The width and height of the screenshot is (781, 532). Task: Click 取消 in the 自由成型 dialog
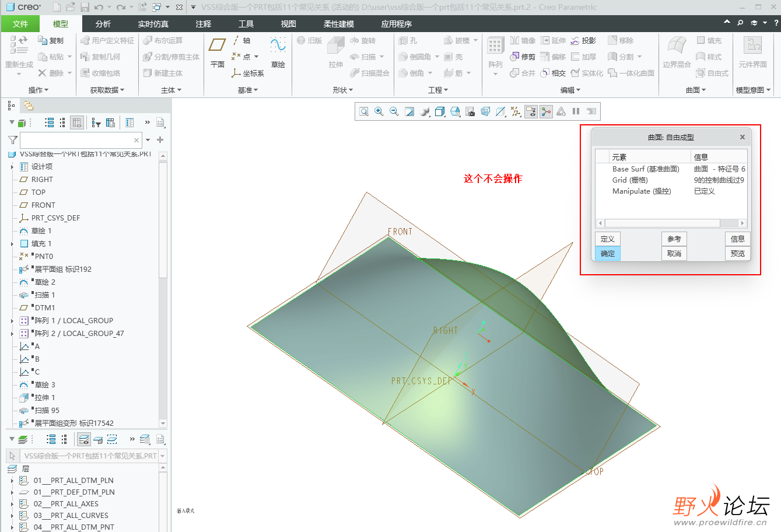coord(674,253)
